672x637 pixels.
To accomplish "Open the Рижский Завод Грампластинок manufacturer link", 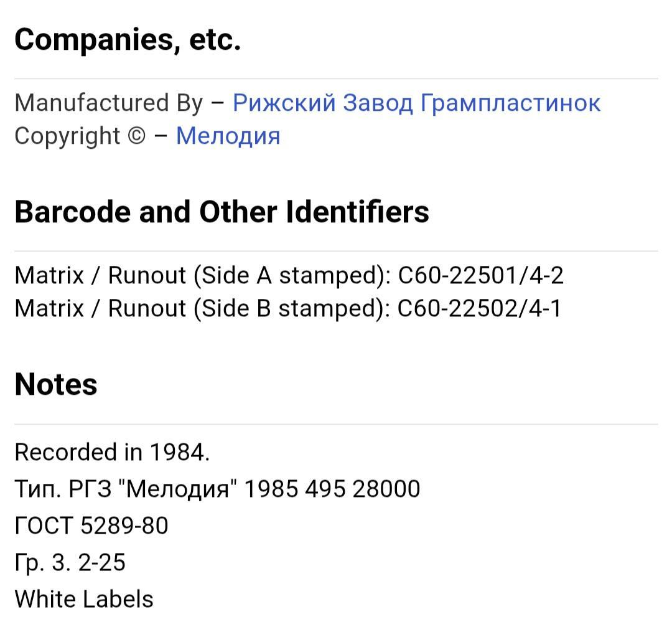I will pos(416,103).
